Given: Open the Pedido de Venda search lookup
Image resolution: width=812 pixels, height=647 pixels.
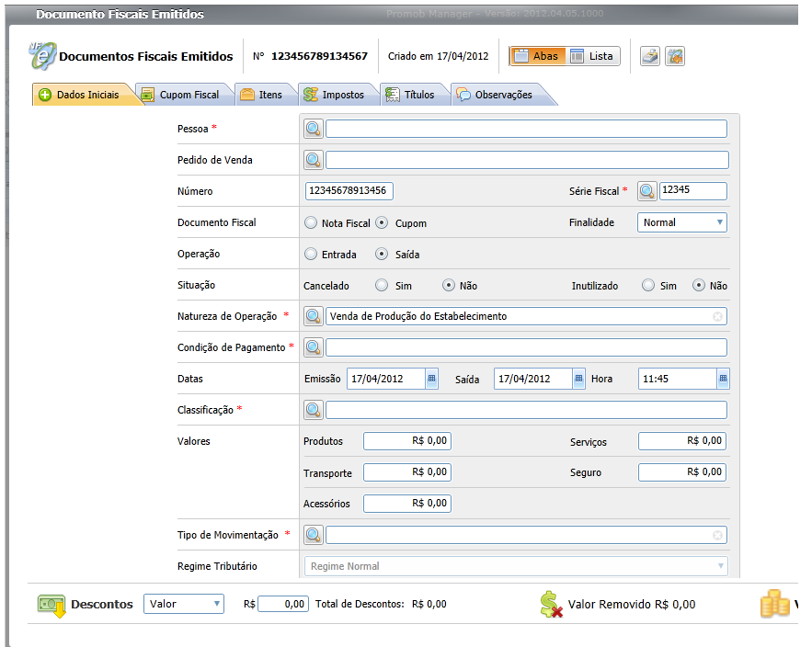Looking at the screenshot, I should [x=314, y=160].
